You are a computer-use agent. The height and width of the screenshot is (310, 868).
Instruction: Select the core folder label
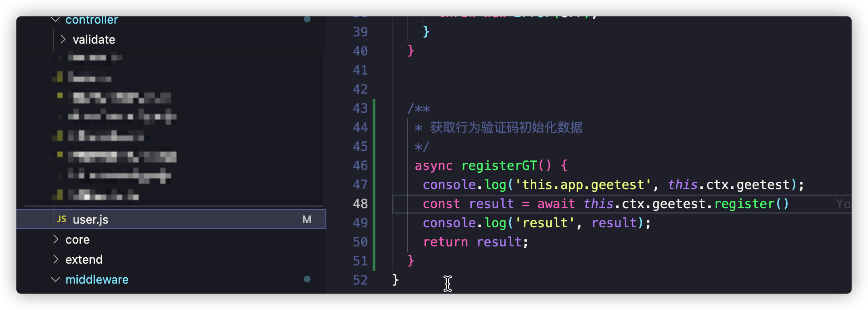[x=78, y=240]
